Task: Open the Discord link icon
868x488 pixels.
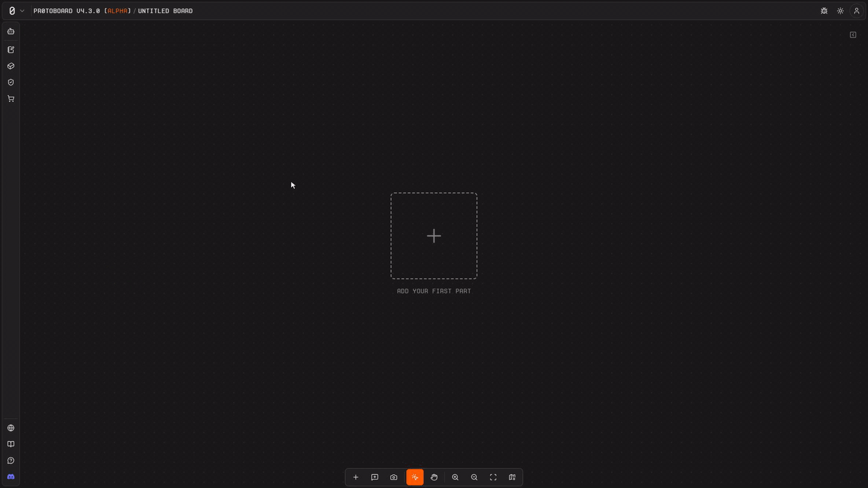Action: pyautogui.click(x=11, y=477)
